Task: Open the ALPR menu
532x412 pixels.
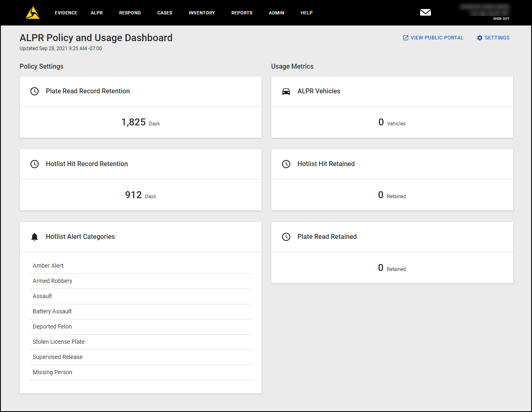Action: [x=97, y=13]
